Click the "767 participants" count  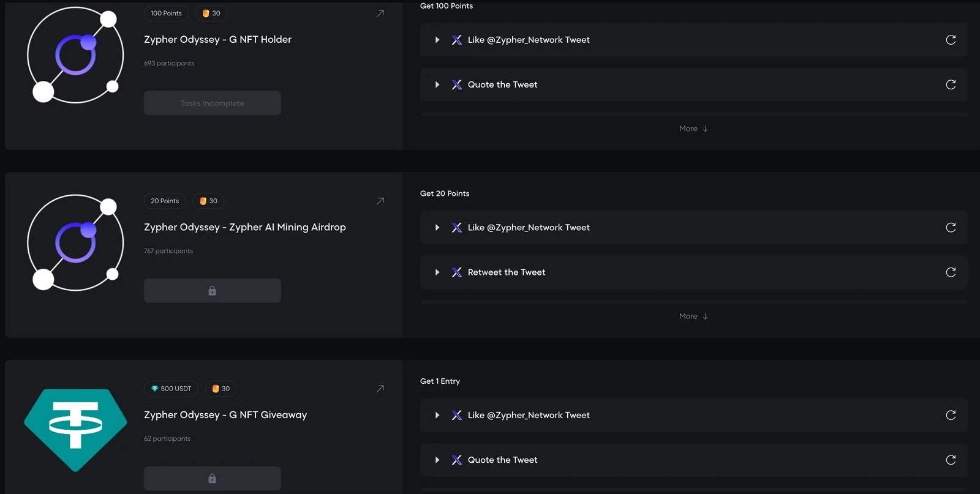click(168, 251)
